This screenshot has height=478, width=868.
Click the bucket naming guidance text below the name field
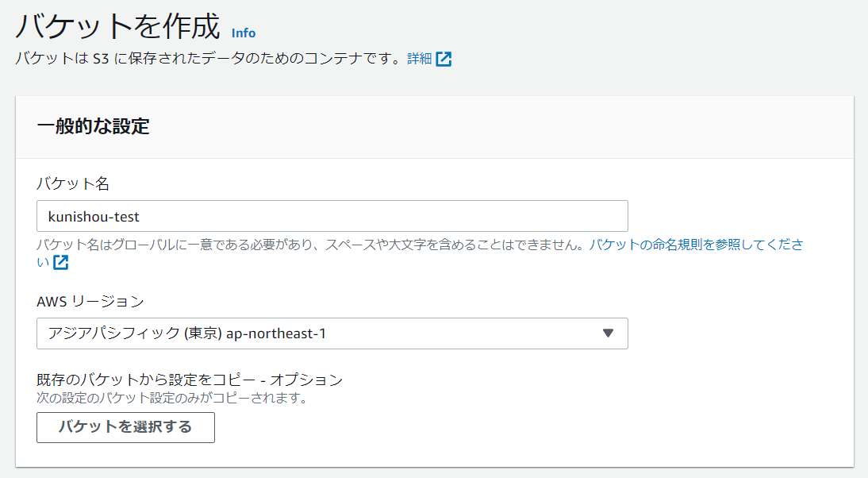[317, 245]
